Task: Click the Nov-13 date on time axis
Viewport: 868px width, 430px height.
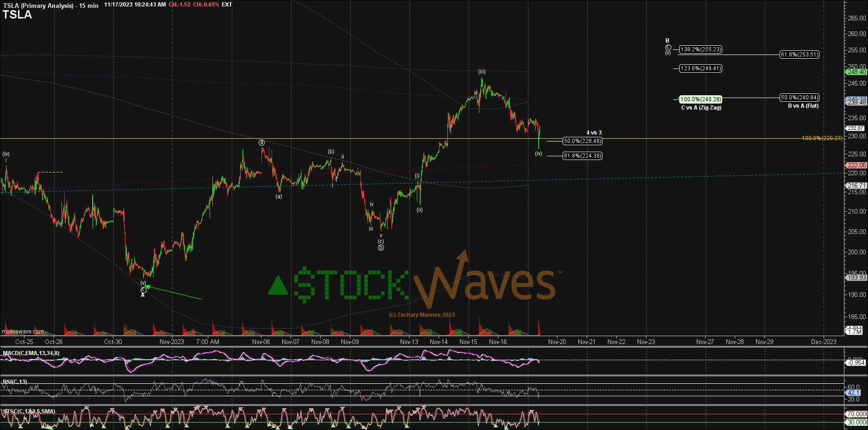Action: pyautogui.click(x=409, y=342)
